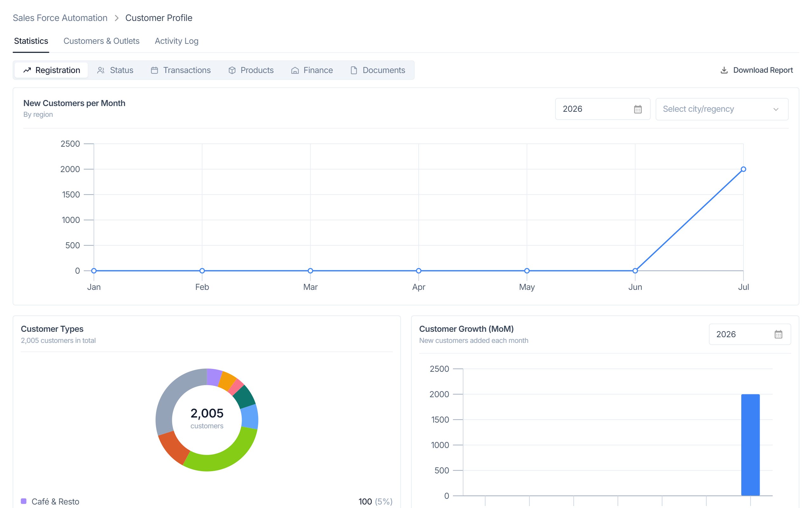Click the Jun data point on the line chart
This screenshot has height=508, width=812.
coord(635,271)
